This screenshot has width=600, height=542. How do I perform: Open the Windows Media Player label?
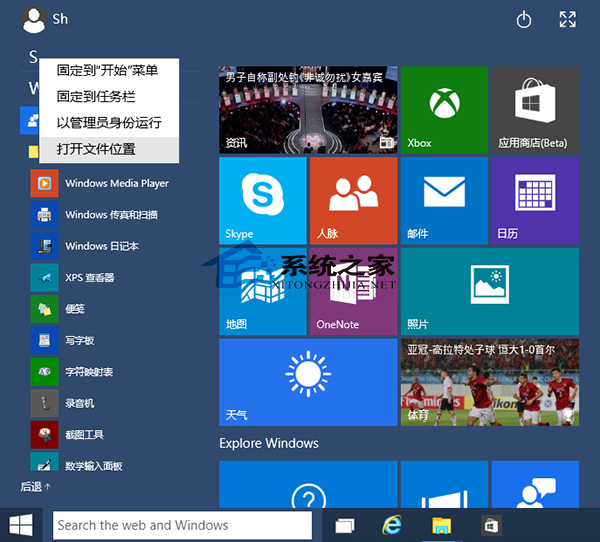[117, 184]
